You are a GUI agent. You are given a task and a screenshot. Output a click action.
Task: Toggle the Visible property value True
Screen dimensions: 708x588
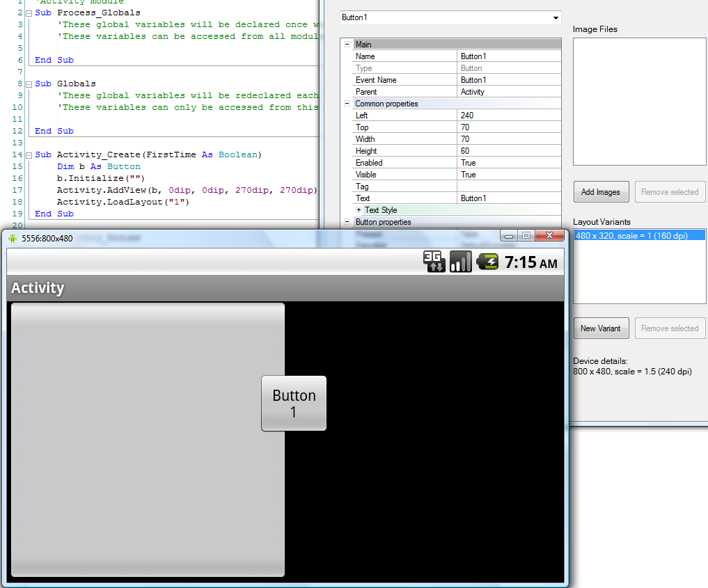pyautogui.click(x=509, y=174)
